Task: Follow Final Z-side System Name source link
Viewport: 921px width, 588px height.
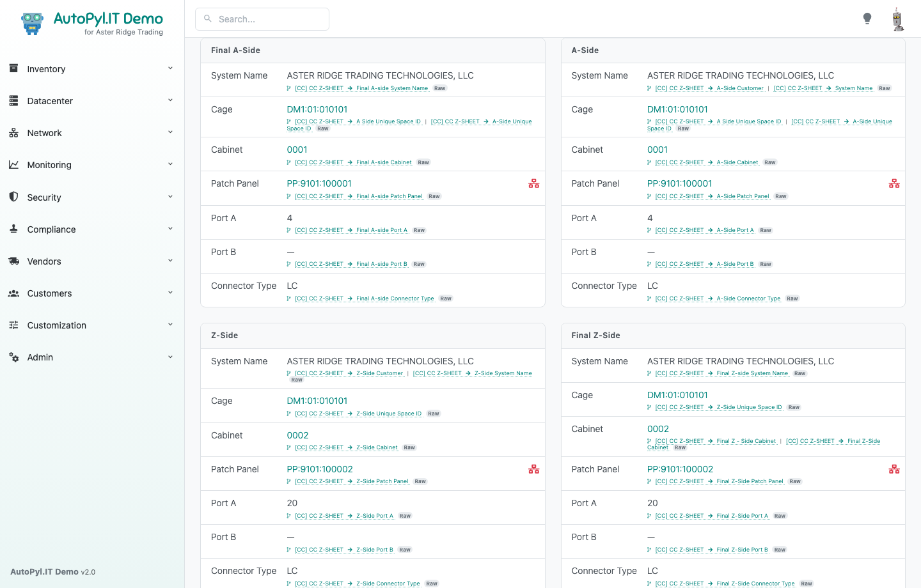Action: coord(721,373)
